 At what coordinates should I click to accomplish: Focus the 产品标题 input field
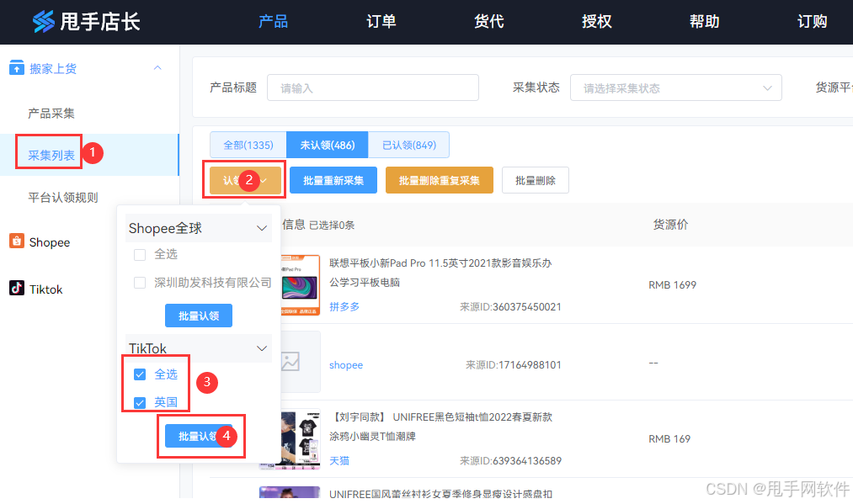(373, 88)
